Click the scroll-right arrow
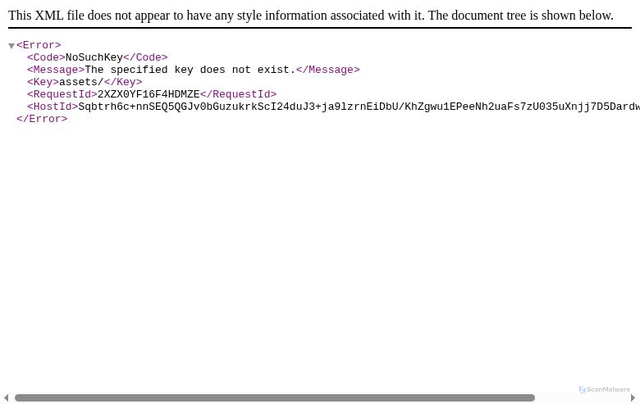 [633, 397]
